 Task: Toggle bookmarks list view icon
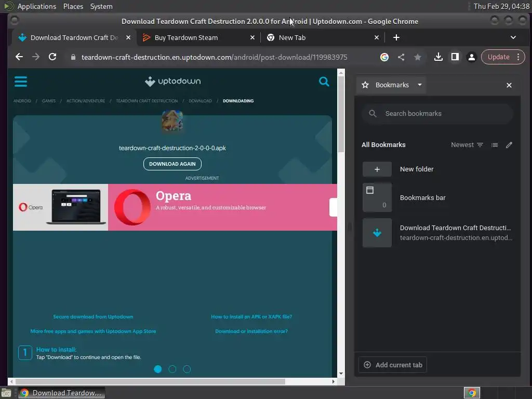click(x=495, y=145)
